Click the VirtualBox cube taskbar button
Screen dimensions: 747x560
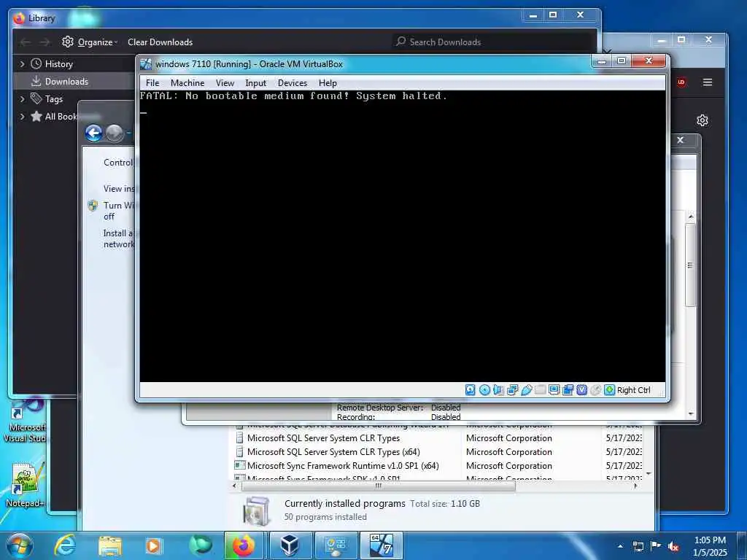pos(289,545)
